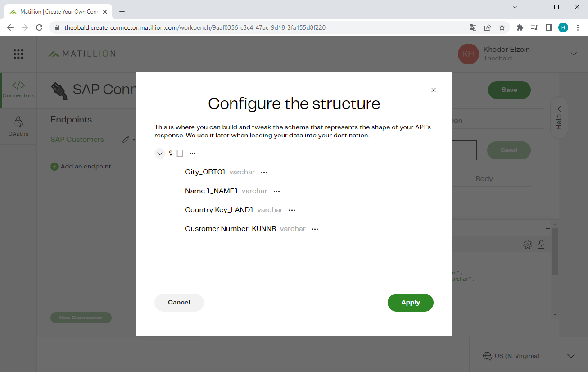The image size is (588, 372).
Task: Click the Use Connector button
Action: 81,318
